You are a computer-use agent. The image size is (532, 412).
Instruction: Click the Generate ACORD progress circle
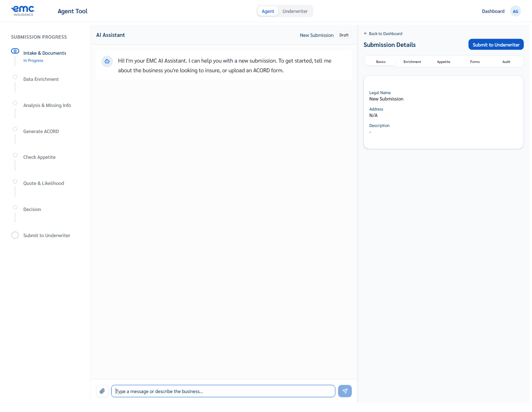tap(15, 129)
